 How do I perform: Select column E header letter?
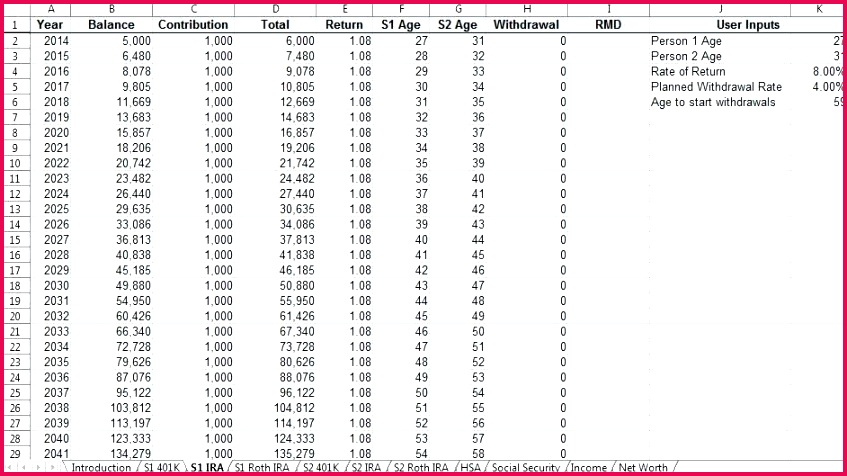[x=344, y=9]
